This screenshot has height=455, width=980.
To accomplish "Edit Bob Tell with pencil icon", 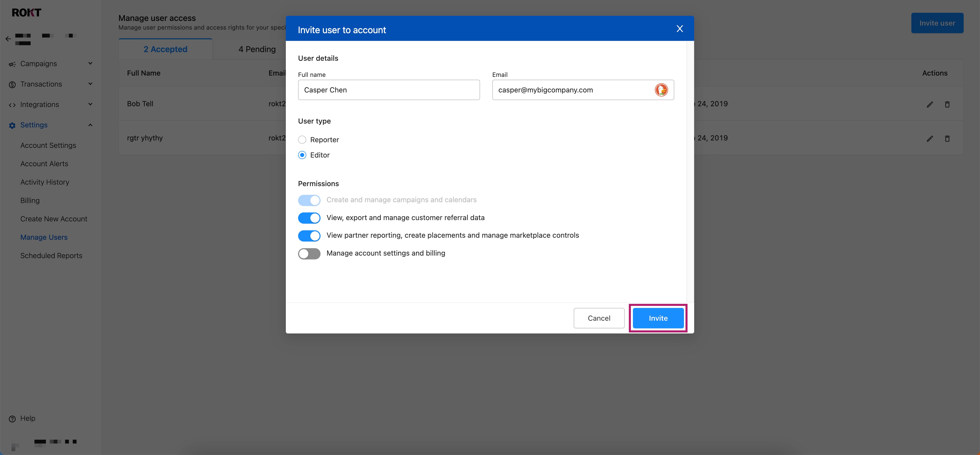I will 929,104.
